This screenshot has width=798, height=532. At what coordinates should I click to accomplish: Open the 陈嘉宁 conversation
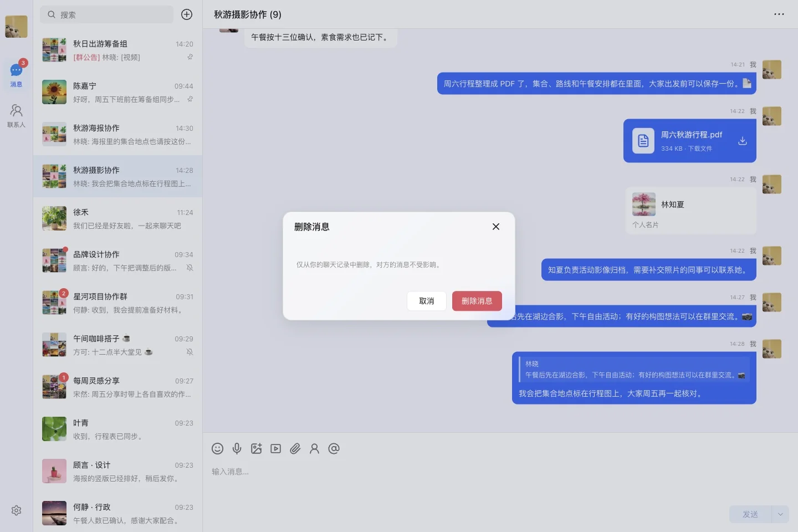pyautogui.click(x=117, y=92)
